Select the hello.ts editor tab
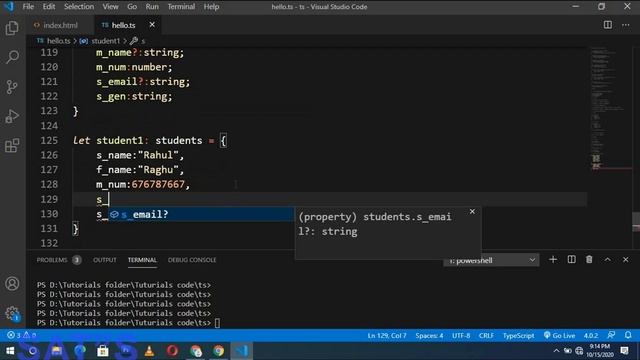This screenshot has height=360, width=640. (x=123, y=25)
